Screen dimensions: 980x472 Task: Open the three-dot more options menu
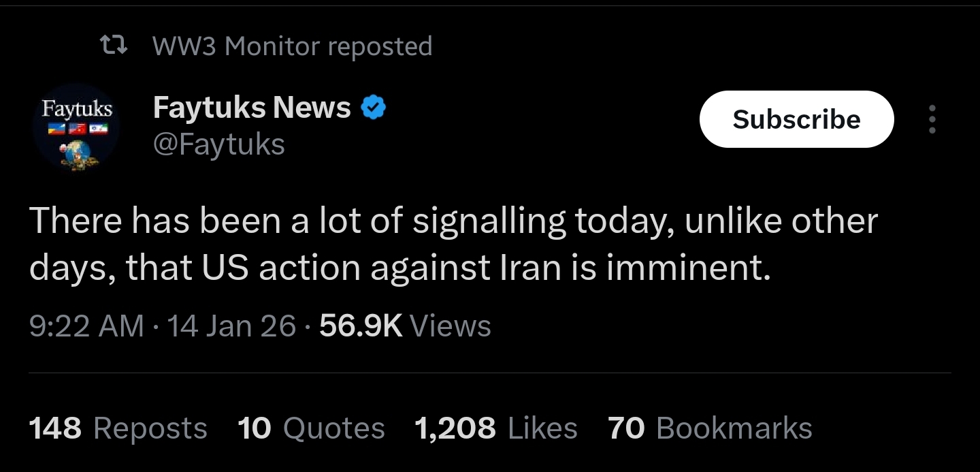[932, 119]
